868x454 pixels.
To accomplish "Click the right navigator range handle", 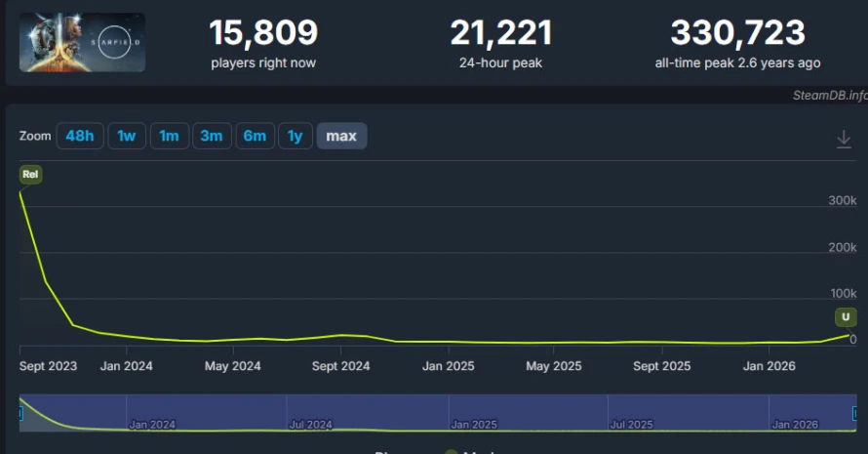I will click(855, 413).
